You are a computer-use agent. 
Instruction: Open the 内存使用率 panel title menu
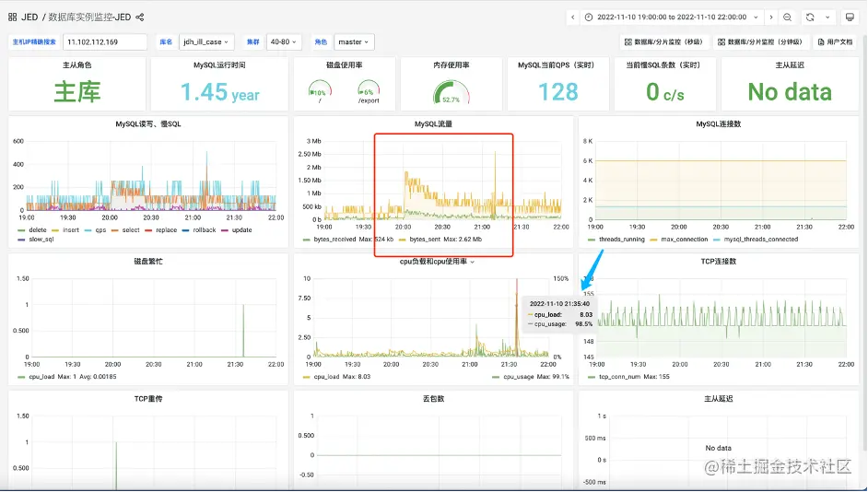pos(452,65)
